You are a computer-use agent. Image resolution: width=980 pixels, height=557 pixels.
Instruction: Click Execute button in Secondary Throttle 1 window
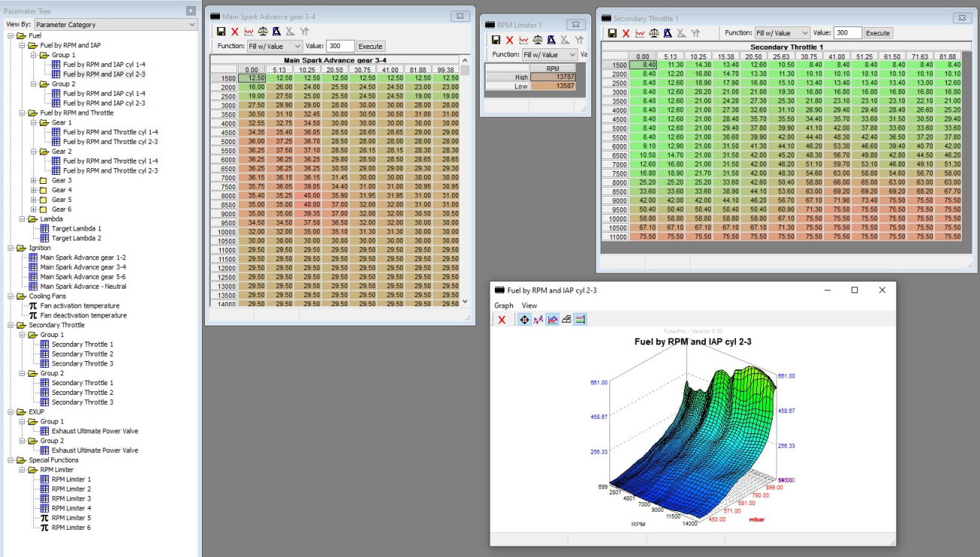[878, 33]
